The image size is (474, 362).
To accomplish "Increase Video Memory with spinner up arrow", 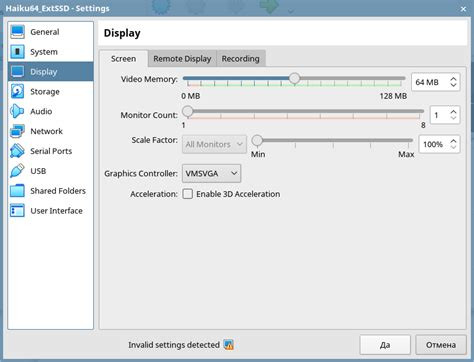I will (453, 79).
